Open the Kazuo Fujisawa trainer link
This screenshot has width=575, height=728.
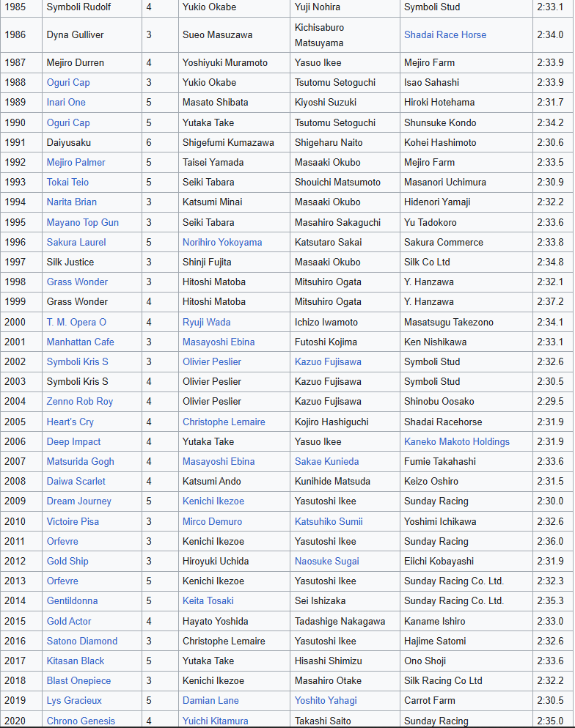click(328, 361)
